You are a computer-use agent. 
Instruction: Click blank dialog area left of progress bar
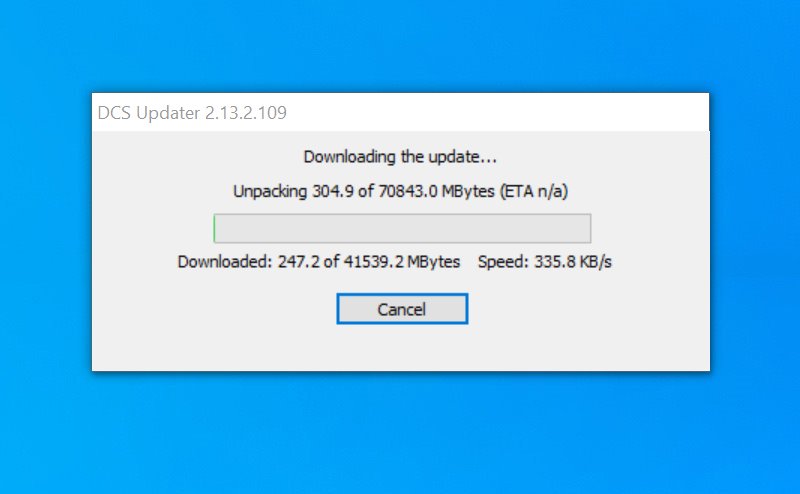coord(153,228)
